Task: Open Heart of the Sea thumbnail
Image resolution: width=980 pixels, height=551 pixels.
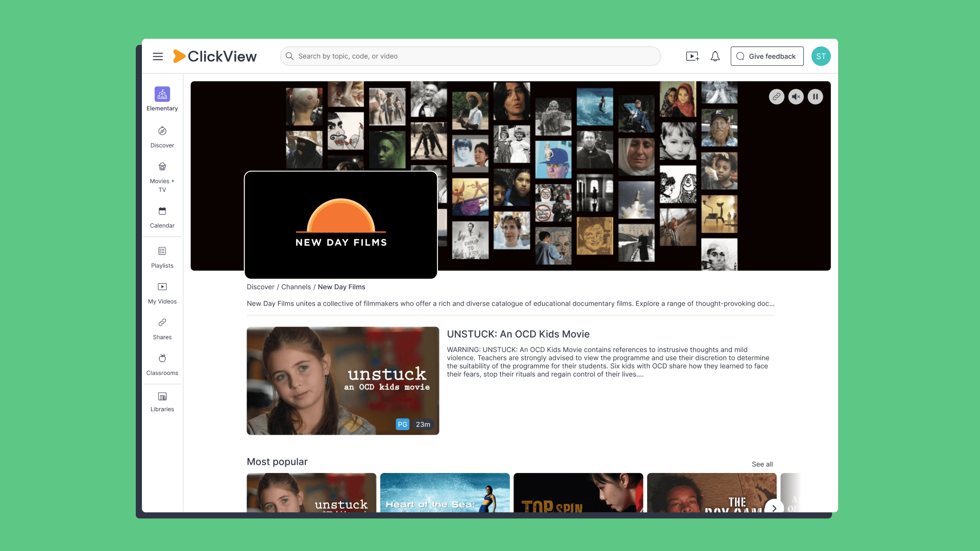Action: tap(445, 493)
